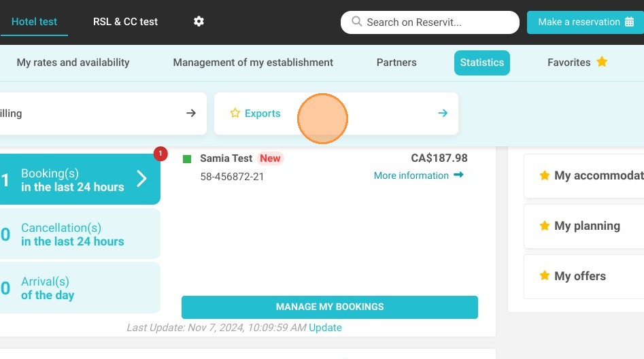Click booking reference 58-456872-21

(x=232, y=177)
